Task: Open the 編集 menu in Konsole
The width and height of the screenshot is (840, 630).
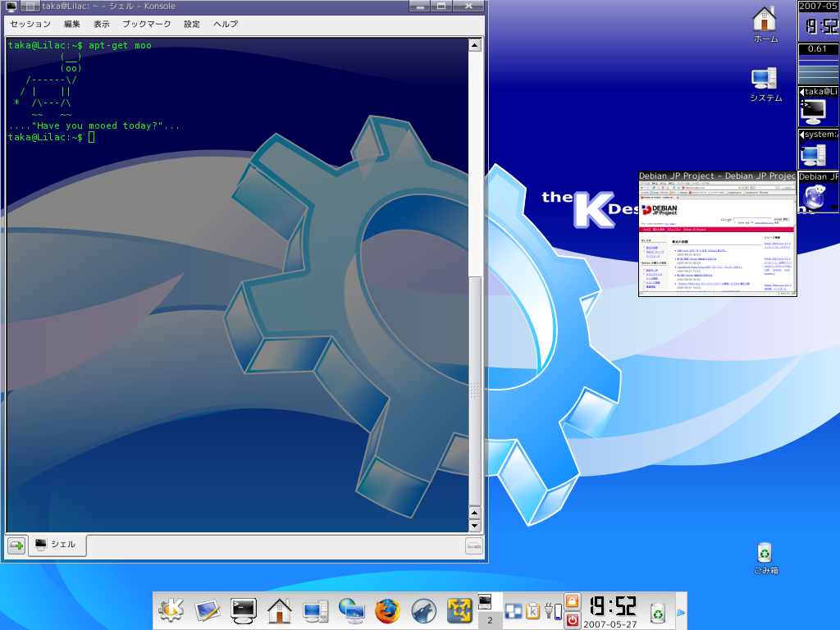Action: [x=72, y=24]
